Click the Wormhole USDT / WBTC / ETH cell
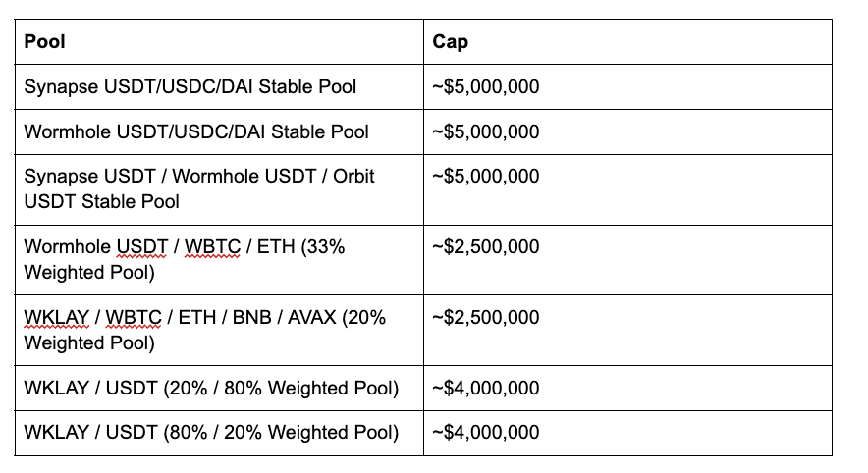The height and width of the screenshot is (473, 868). click(x=219, y=260)
